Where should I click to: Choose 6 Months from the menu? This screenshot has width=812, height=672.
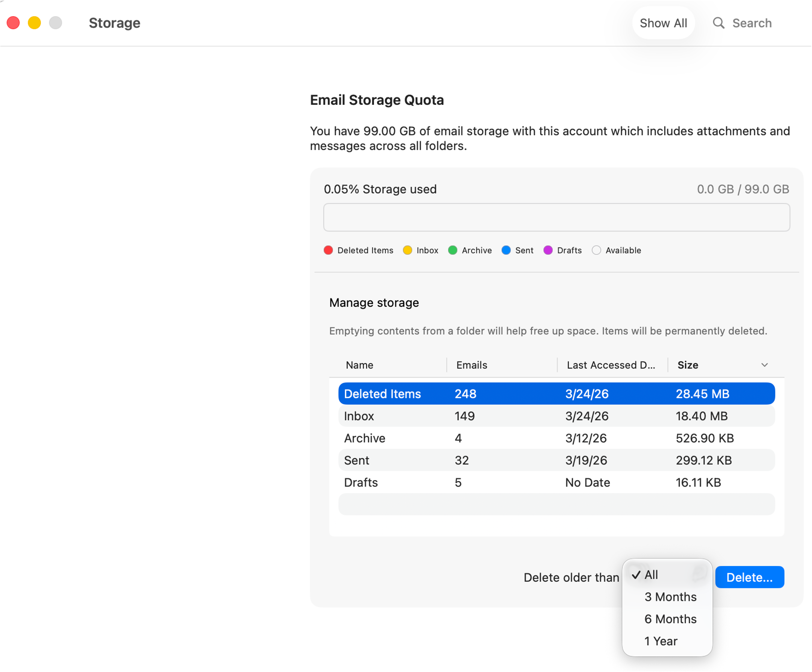(x=670, y=619)
